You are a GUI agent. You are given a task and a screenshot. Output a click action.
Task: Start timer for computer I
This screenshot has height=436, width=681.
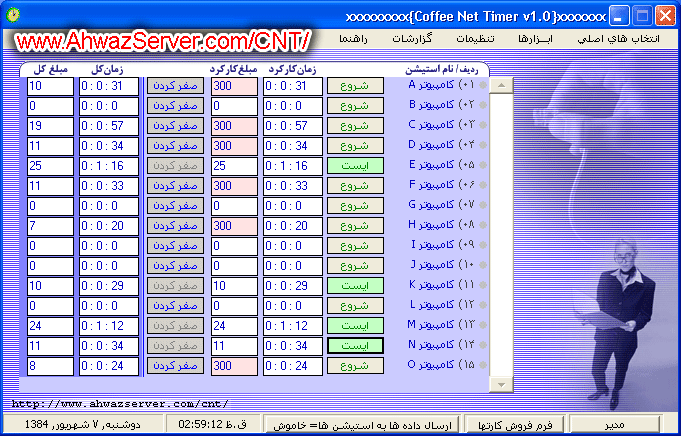pos(355,246)
